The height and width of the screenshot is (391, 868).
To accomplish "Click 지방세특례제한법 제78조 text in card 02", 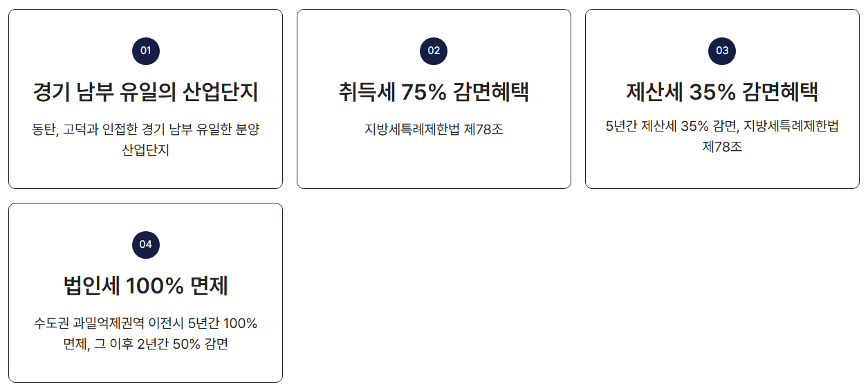I will pos(434,129).
